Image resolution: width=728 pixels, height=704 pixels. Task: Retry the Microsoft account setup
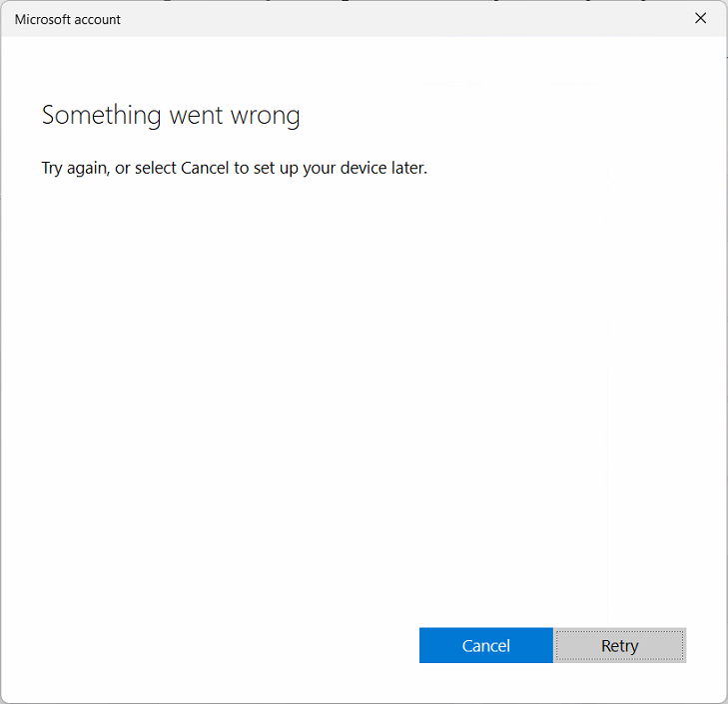620,645
